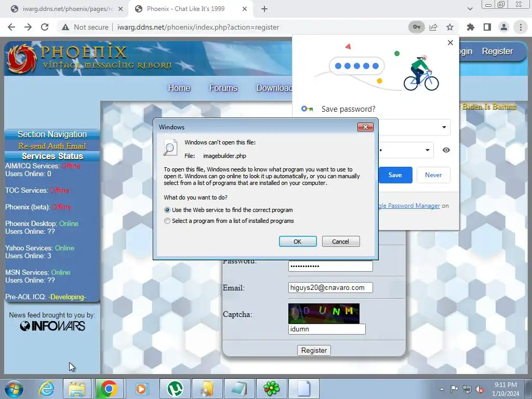
Task: Click the Infowars logo
Action: pyautogui.click(x=52, y=326)
